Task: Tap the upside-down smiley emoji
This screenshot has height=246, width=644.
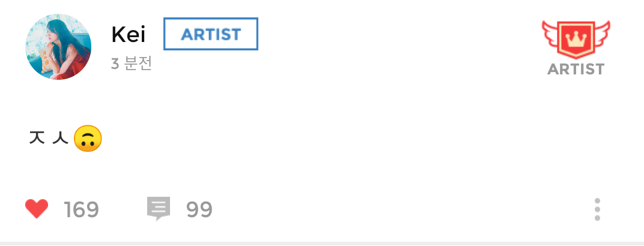Action: 88,139
